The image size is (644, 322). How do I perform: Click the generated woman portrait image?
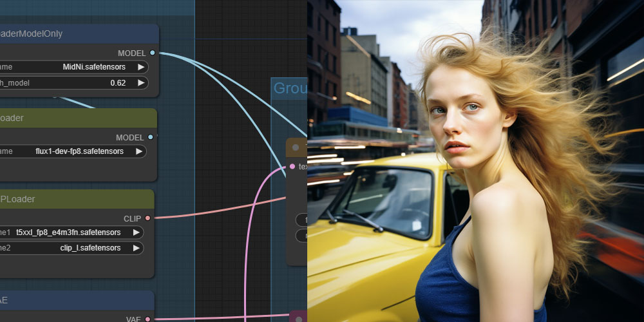click(476, 161)
